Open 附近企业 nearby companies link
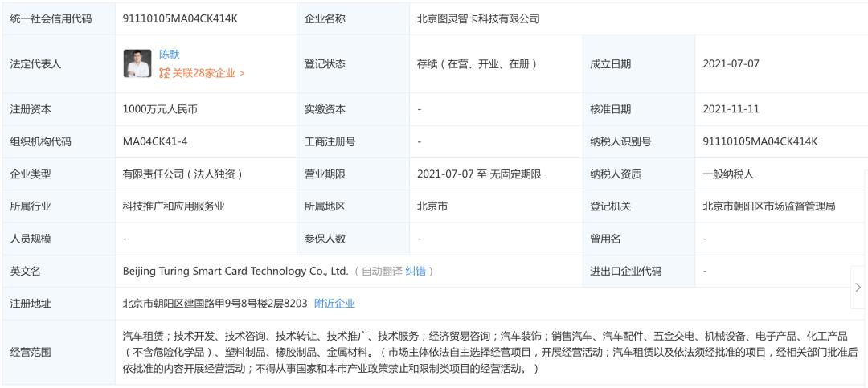868x388 pixels. coord(334,304)
